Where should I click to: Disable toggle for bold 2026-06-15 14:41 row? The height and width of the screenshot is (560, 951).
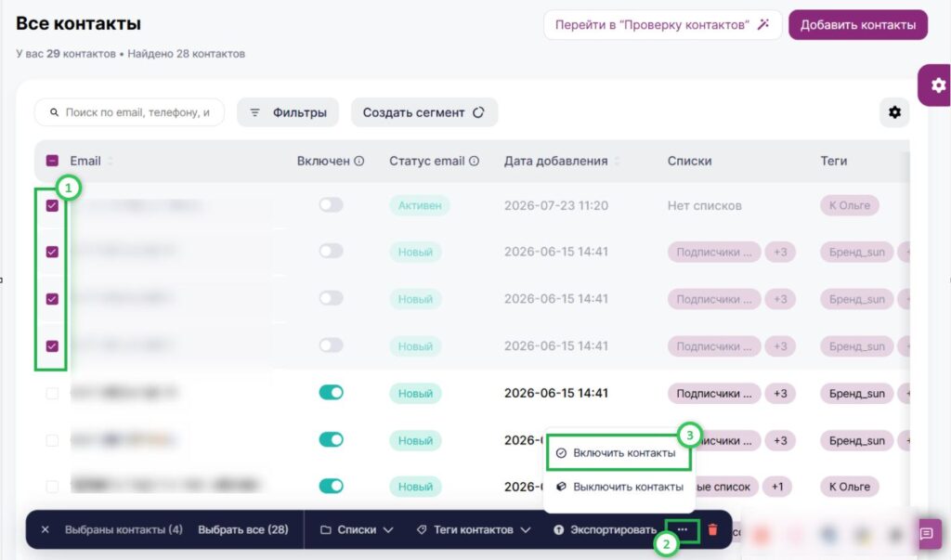pos(332,393)
